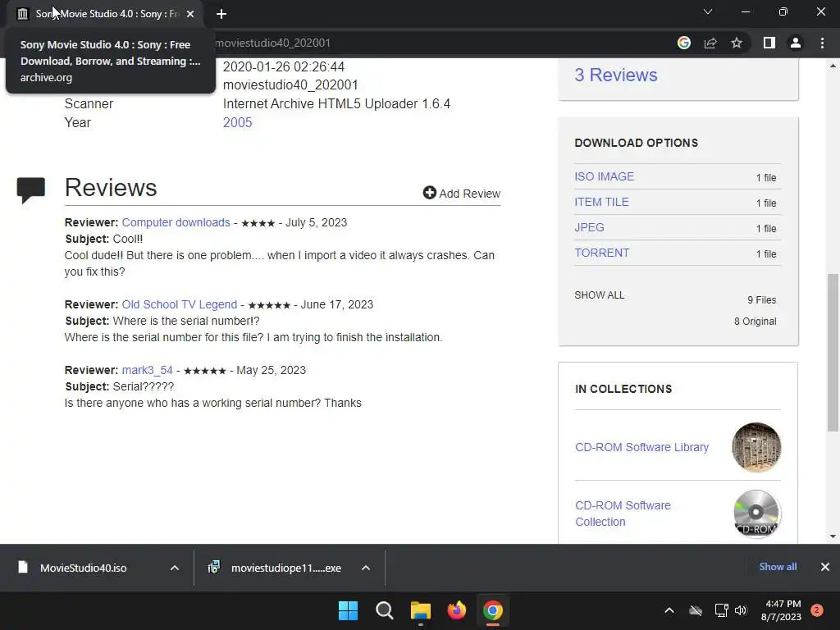
Task: Open the 8 Original files link
Action: 755,322
